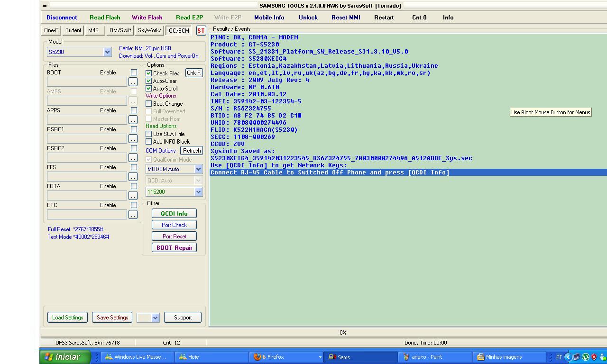
Task: Click Read E2P in the toolbar
Action: click(x=189, y=18)
